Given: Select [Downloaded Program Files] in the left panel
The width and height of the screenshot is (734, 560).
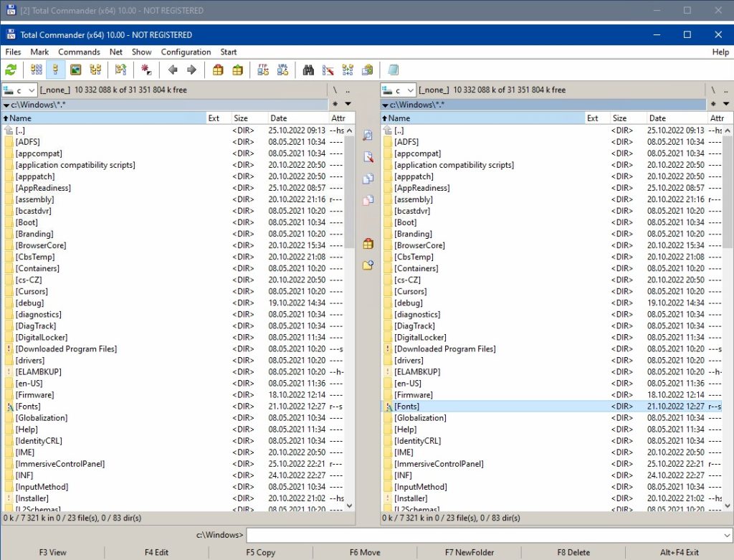Looking at the screenshot, I should point(173,348).
